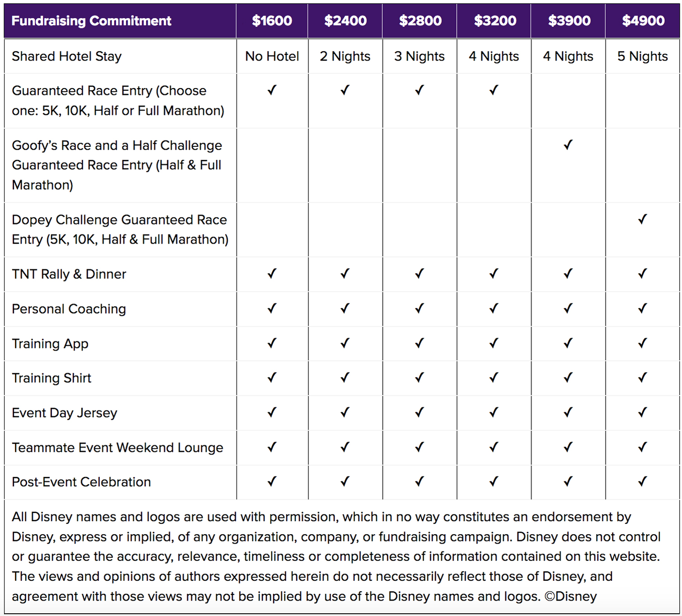
Task: Click Event Day Jersey checkmark under $1600
Action: click(272, 412)
